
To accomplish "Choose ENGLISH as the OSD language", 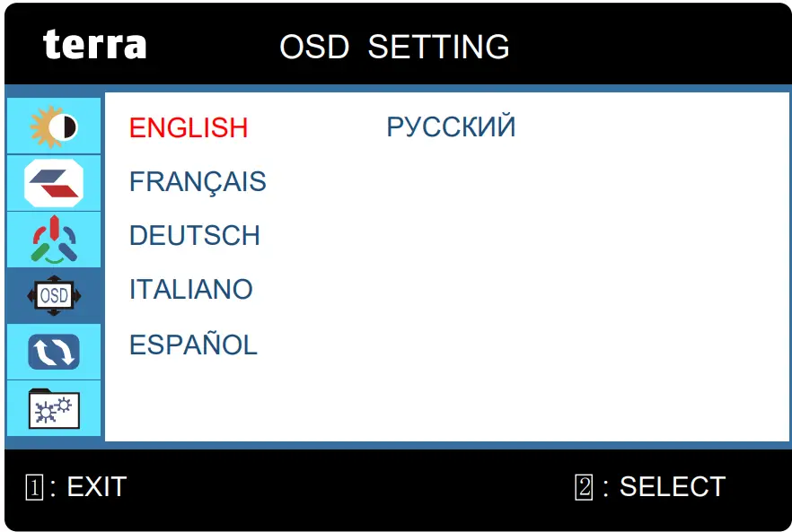I will pos(189,128).
